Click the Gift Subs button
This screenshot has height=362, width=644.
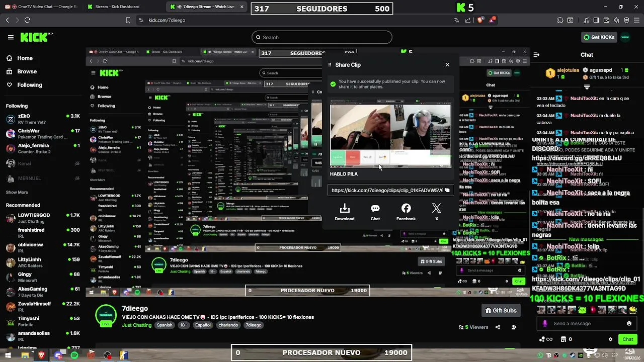click(x=501, y=311)
